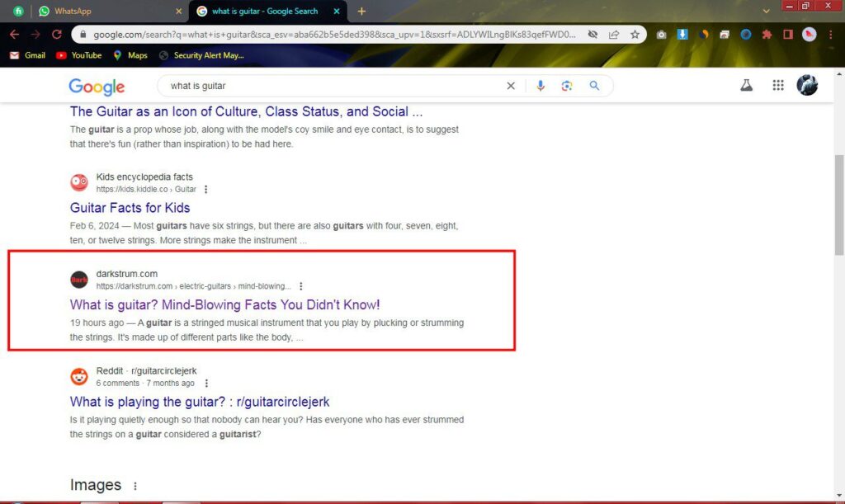Open more options beside Images heading

click(135, 486)
